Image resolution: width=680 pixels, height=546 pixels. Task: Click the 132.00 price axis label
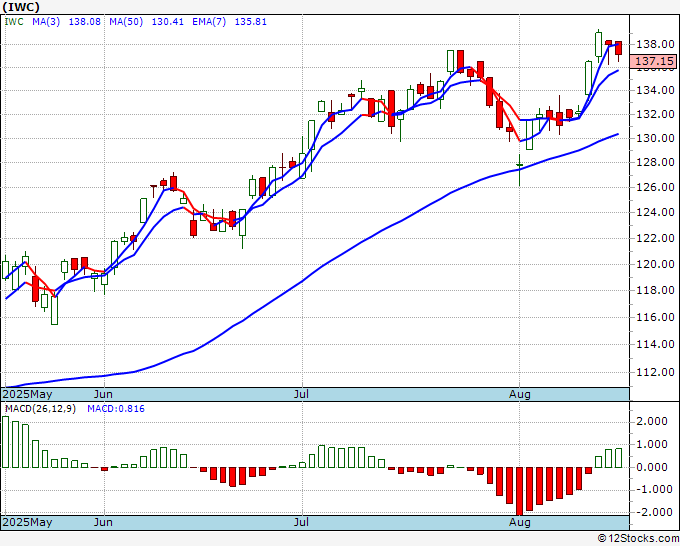pos(655,114)
